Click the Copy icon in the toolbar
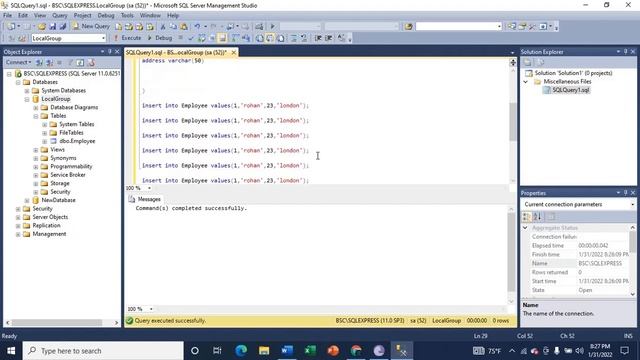Viewport: 640px width, 360px height. (x=173, y=27)
